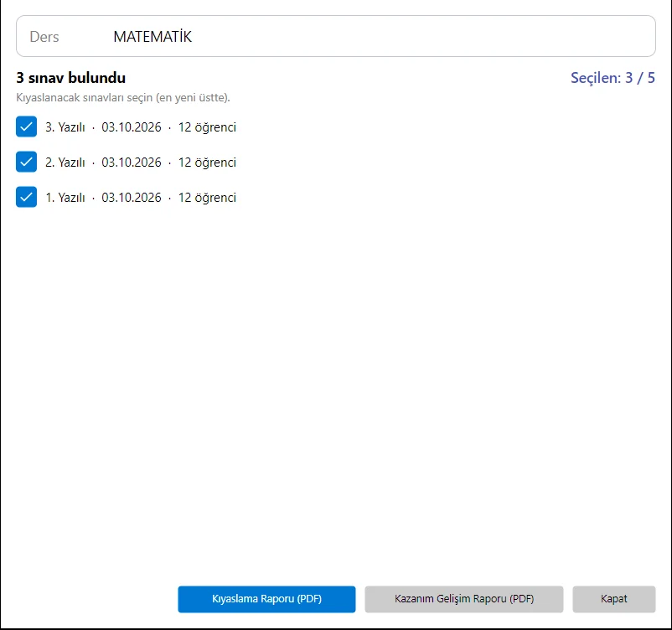Screen dimensions: 672x630
Task: Uncheck the 1. Yazılı exam checkbox
Action: 26,197
